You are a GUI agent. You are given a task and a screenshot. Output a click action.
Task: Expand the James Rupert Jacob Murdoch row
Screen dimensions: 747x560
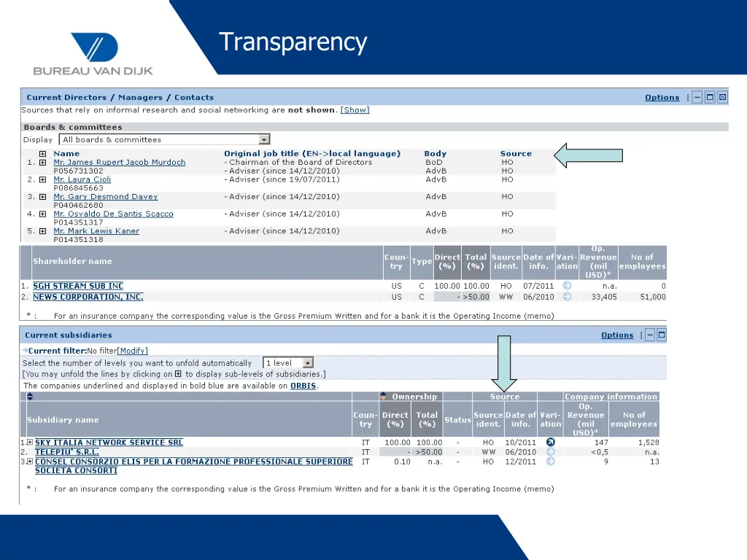point(43,163)
